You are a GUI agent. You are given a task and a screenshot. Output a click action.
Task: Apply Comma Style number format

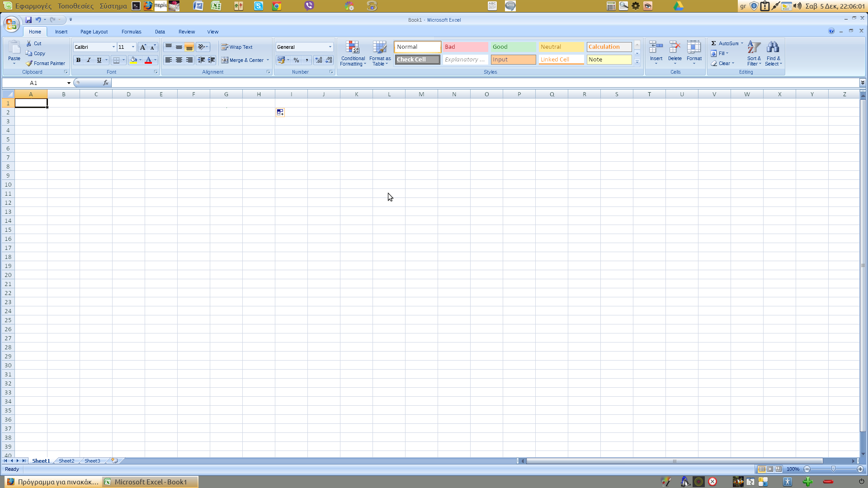click(307, 60)
